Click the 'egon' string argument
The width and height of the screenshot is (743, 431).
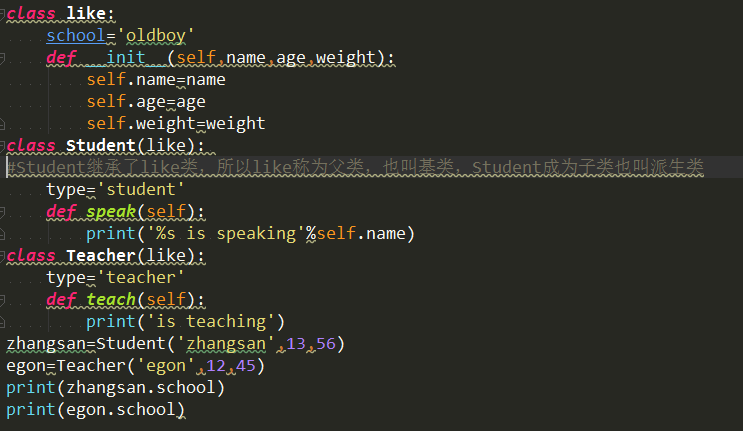(165, 366)
